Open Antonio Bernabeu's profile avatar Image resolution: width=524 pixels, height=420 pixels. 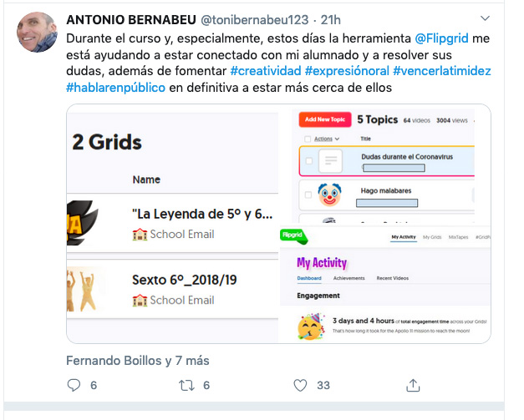37,32
